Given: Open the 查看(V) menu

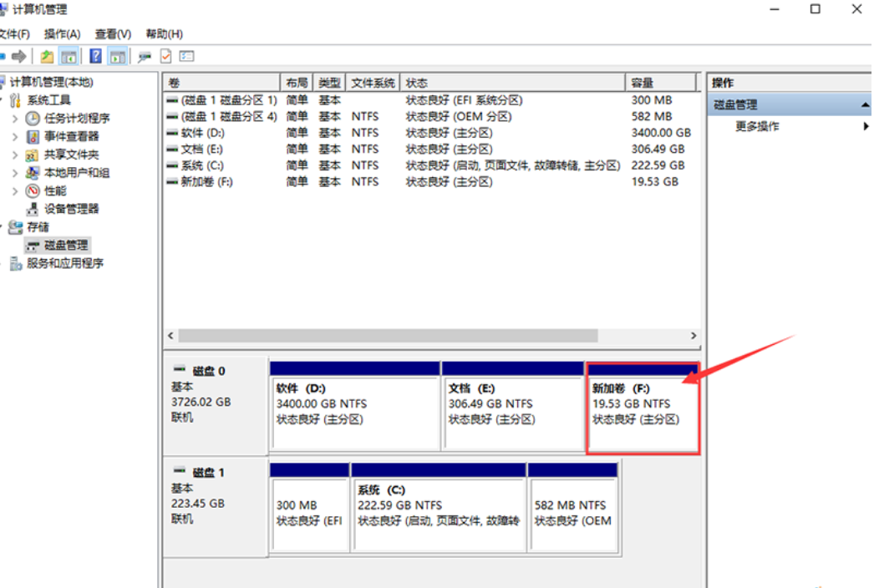Looking at the screenshot, I should (x=113, y=34).
